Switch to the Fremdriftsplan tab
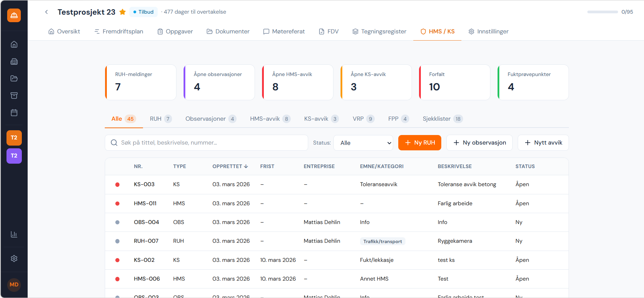 pos(119,31)
